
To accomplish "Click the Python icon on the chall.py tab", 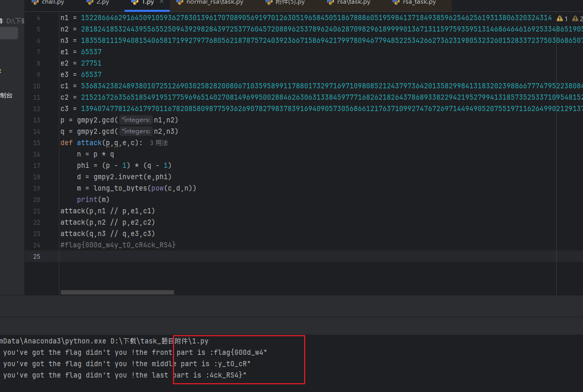I will click(35, 3).
